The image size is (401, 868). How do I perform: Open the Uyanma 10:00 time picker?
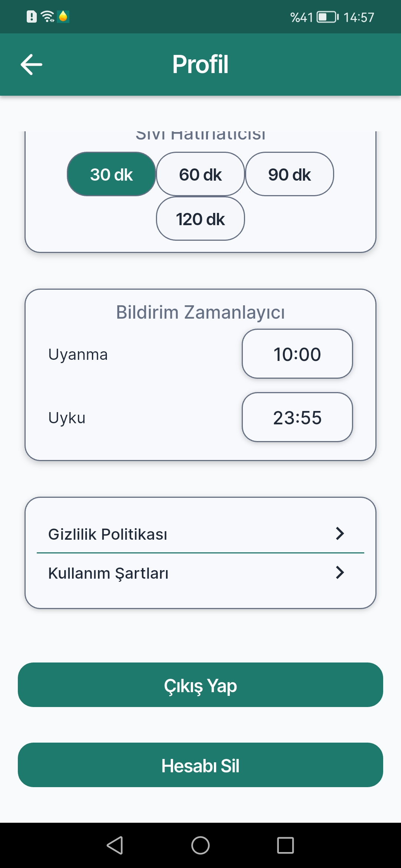[297, 354]
